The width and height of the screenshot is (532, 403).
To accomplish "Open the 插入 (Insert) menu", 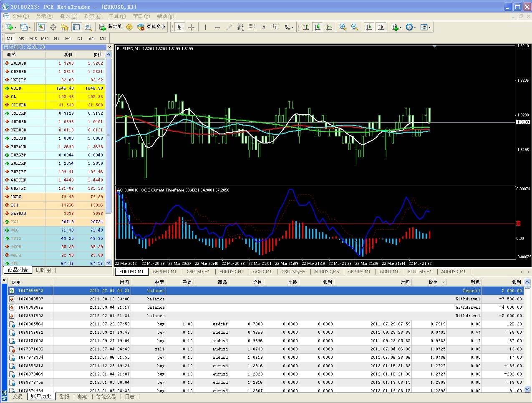I will pos(68,16).
